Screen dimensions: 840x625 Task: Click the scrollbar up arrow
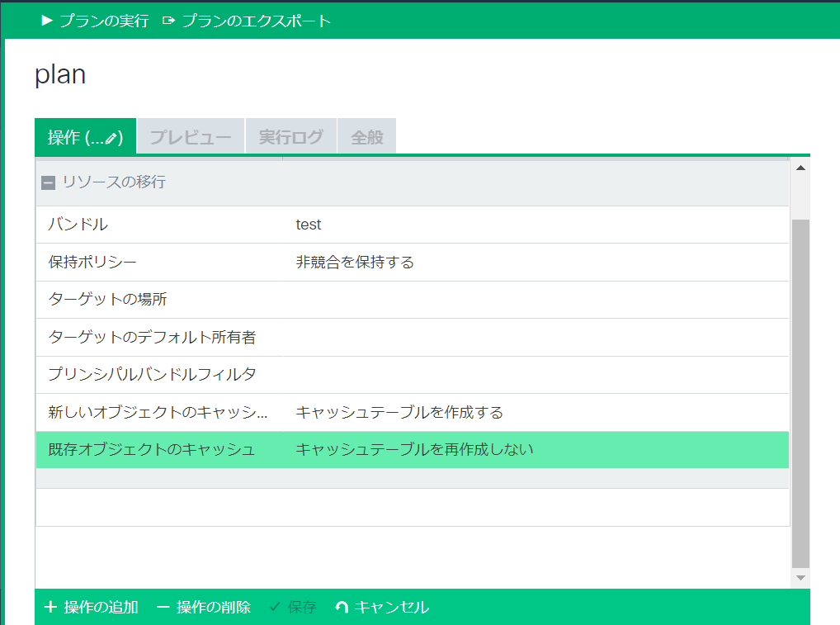(800, 168)
